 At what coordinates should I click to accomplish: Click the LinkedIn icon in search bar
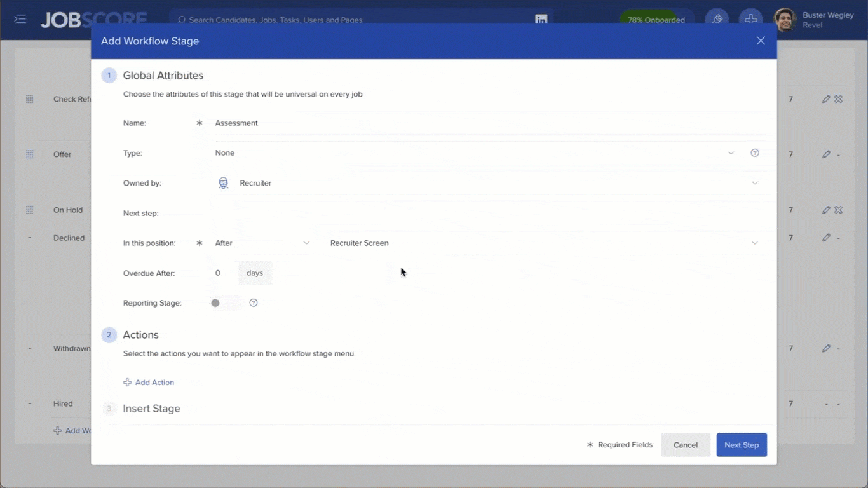pos(541,20)
